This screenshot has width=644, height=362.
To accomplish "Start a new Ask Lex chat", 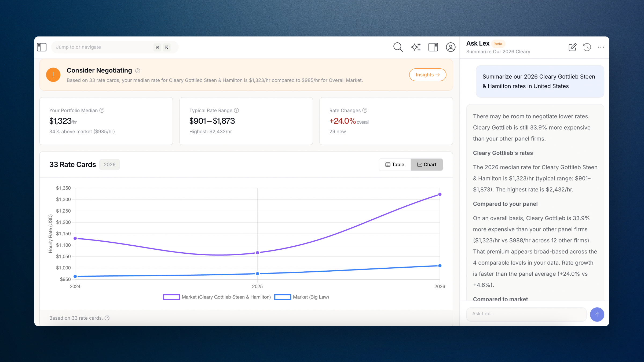I will pyautogui.click(x=572, y=47).
